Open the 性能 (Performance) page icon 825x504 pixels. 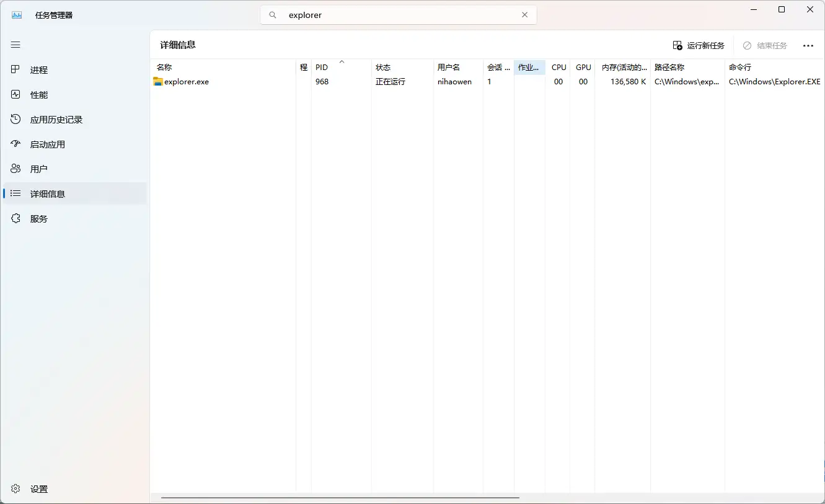(x=15, y=95)
